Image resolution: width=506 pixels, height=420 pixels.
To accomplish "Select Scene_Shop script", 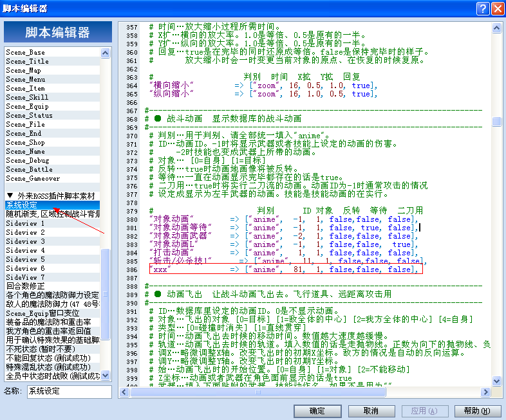I will (53, 143).
